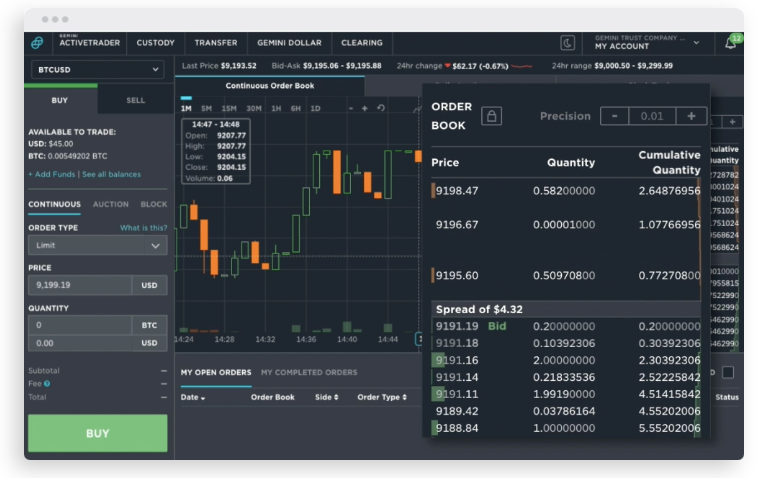The width and height of the screenshot is (761, 478).
Task: Set chart interval to 6H
Action: point(296,108)
